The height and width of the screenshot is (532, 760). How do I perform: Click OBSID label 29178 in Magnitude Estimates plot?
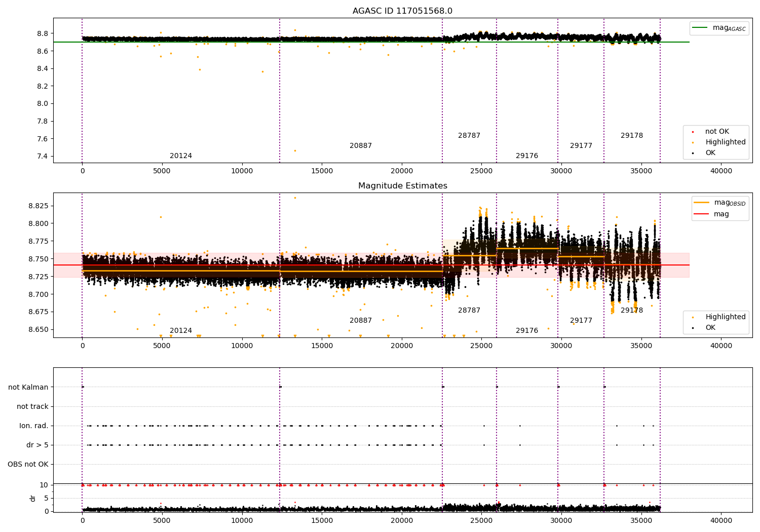[632, 311]
